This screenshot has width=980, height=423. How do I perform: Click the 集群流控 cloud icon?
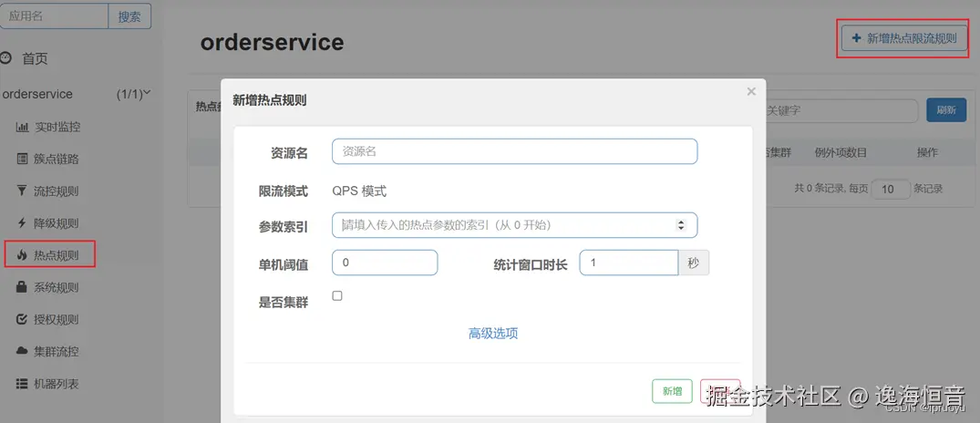22,352
